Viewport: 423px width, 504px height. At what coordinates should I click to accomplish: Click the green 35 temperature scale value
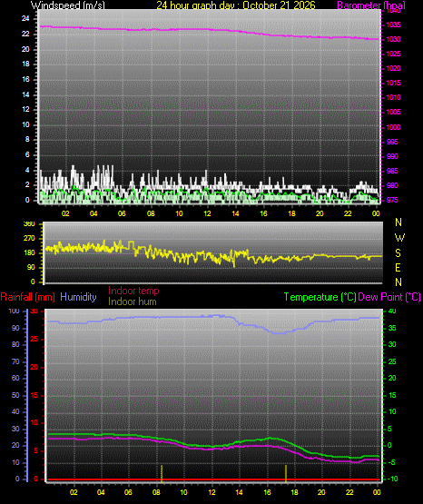click(x=392, y=328)
